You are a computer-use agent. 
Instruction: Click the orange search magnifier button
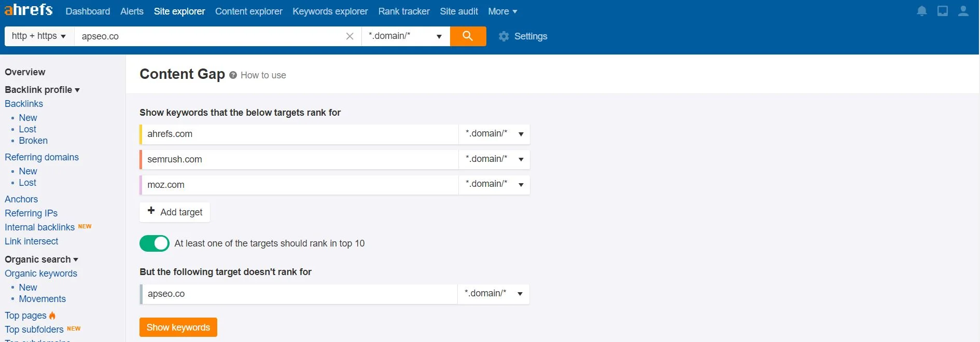point(468,36)
